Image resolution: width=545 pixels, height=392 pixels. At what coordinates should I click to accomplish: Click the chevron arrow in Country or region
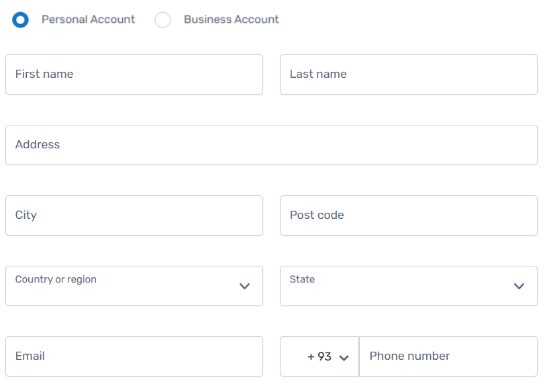pos(244,286)
